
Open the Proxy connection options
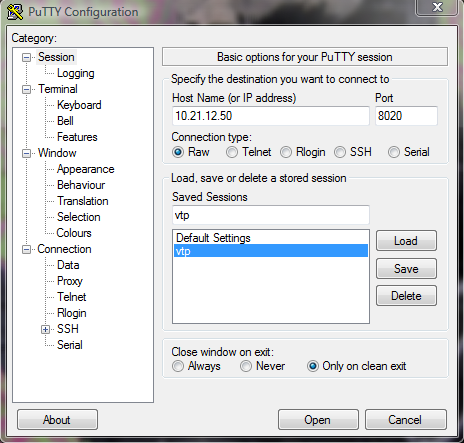tap(70, 281)
